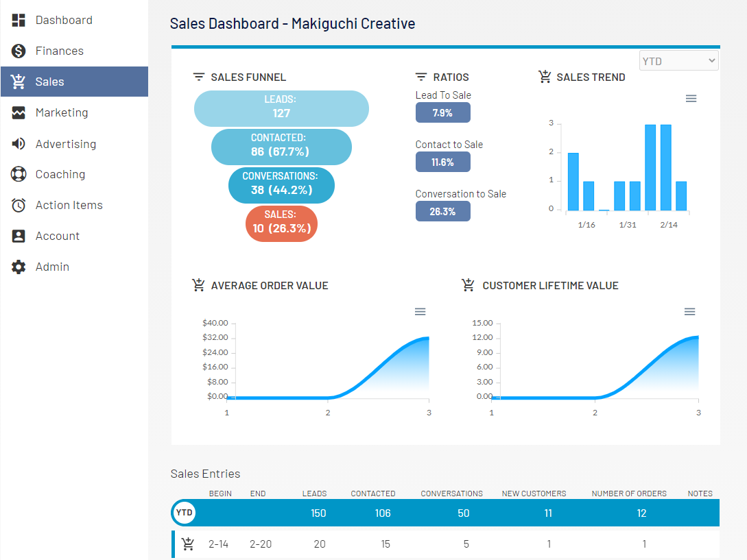
Task: Open the Average Order Value chart menu
Action: coord(420,311)
